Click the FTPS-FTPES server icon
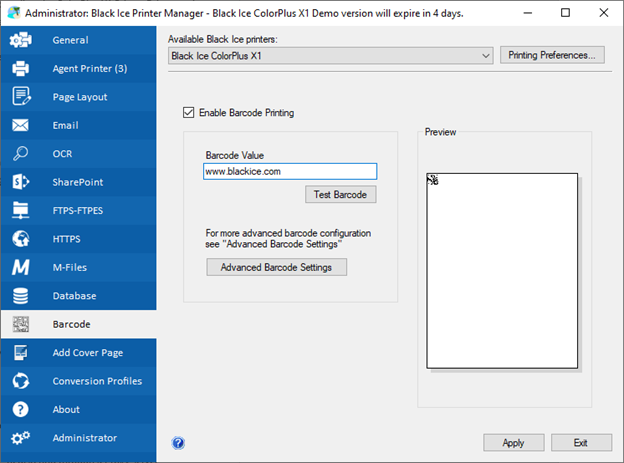Screen dimensions: 624x463 coord(20,210)
